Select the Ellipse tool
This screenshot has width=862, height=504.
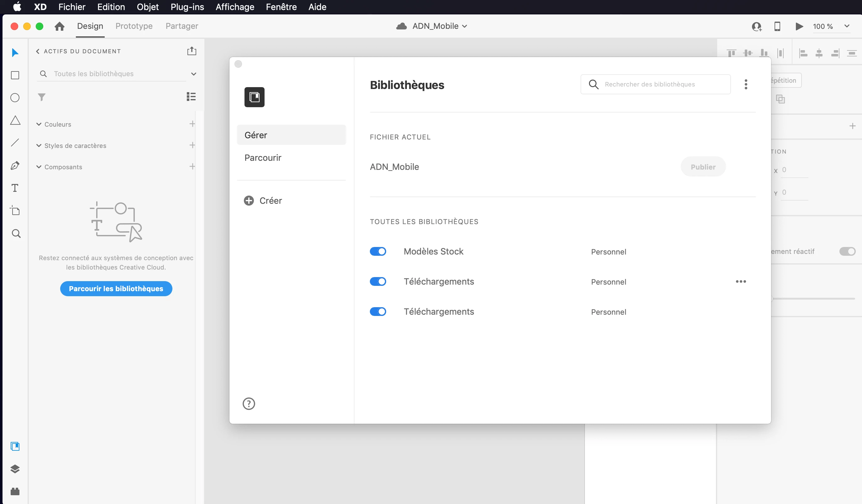click(x=15, y=98)
